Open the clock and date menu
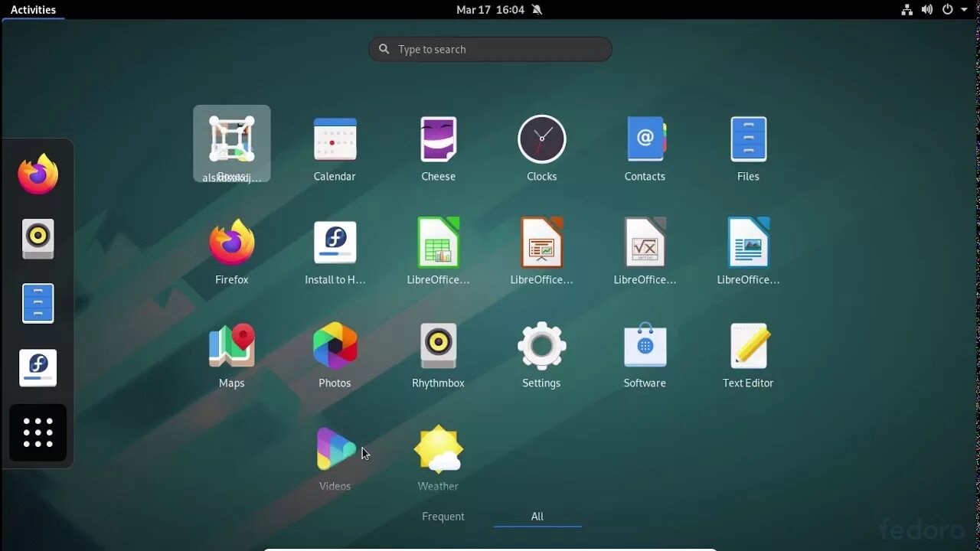This screenshot has width=980, height=551. [490, 9]
